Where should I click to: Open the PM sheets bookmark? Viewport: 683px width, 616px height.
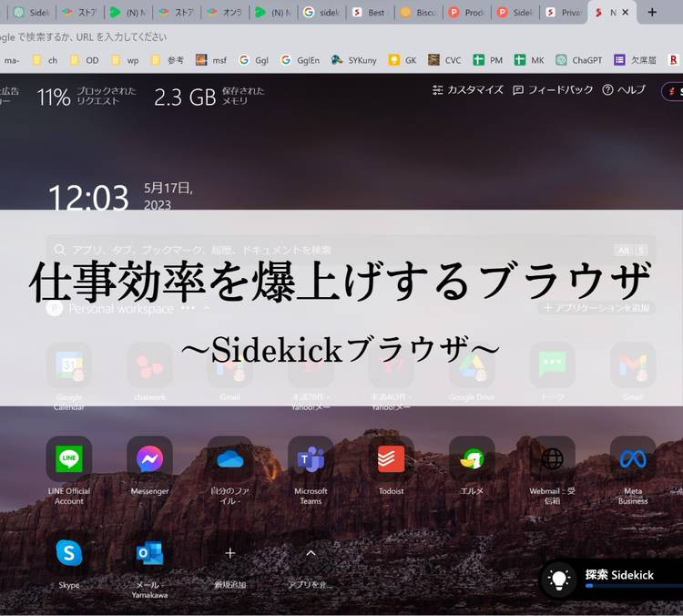[488, 60]
